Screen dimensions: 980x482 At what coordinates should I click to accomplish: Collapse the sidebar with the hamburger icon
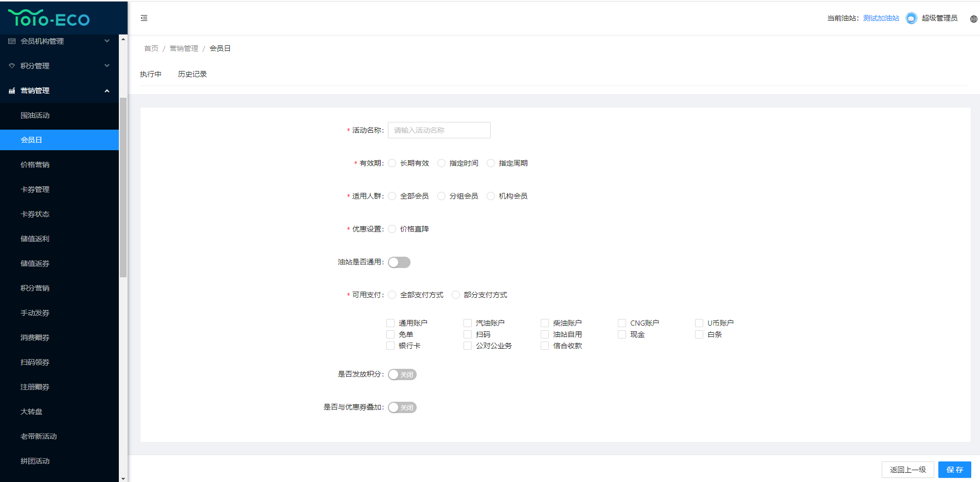(144, 18)
